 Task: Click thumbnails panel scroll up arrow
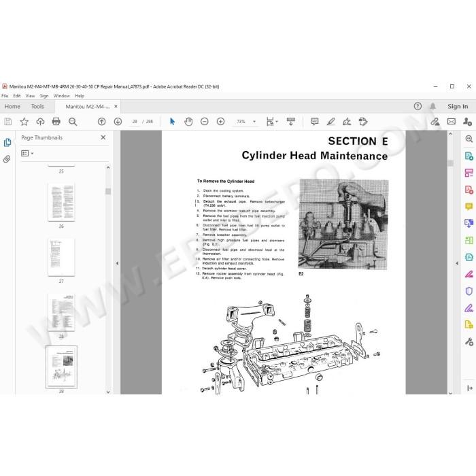(108, 167)
